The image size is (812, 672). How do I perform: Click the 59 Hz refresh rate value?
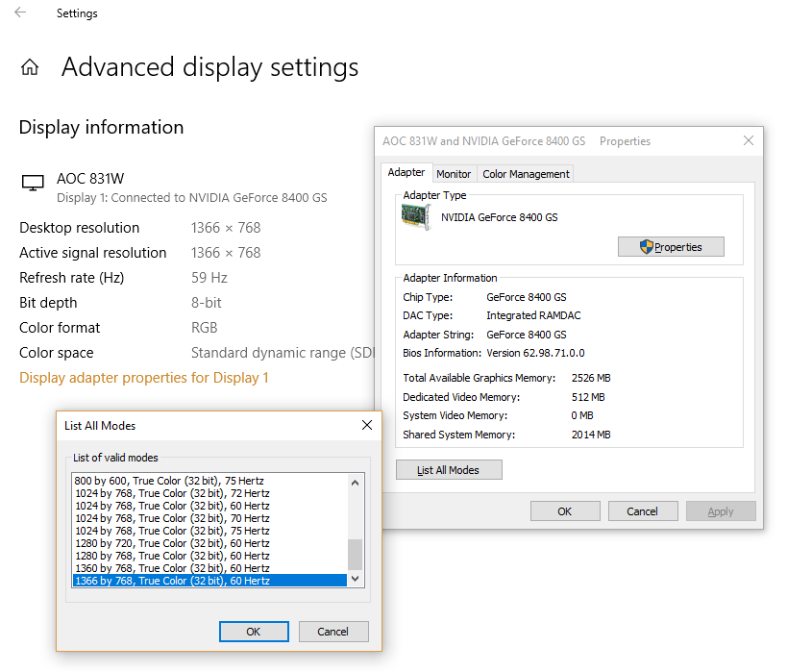[x=209, y=278]
